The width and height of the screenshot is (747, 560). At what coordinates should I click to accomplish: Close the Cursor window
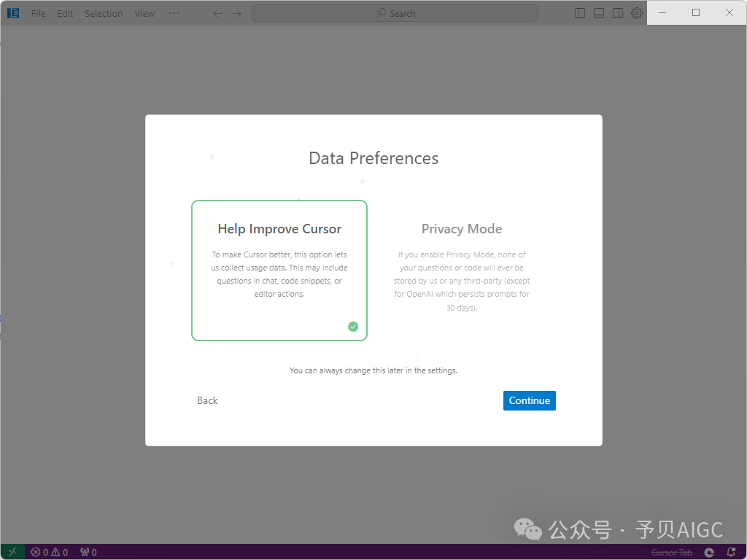pyautogui.click(x=729, y=13)
